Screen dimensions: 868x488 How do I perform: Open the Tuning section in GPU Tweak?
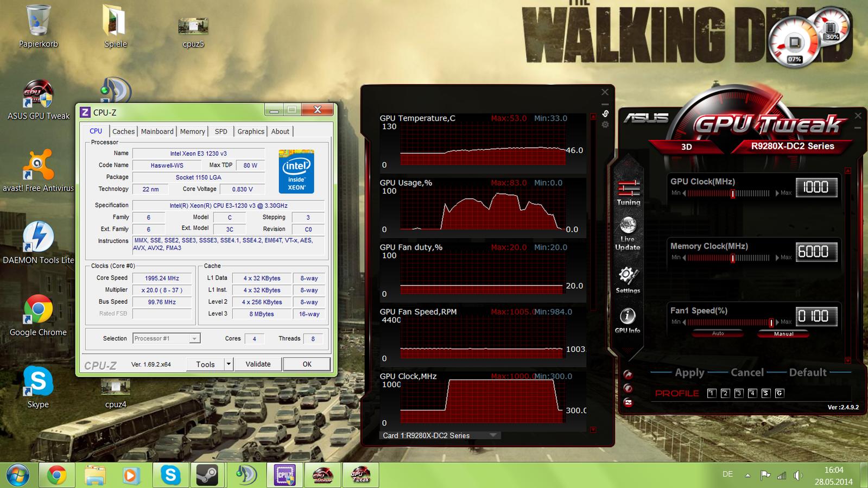coord(629,193)
